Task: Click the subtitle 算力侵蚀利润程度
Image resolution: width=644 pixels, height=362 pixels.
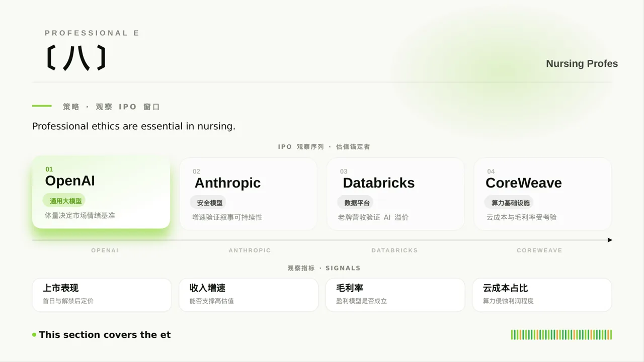Action: 508,301
